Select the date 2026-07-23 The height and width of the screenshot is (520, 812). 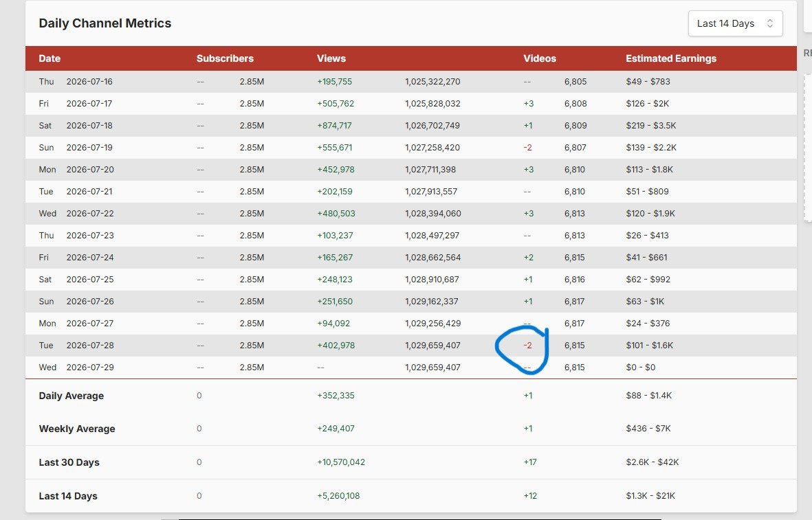click(x=90, y=236)
